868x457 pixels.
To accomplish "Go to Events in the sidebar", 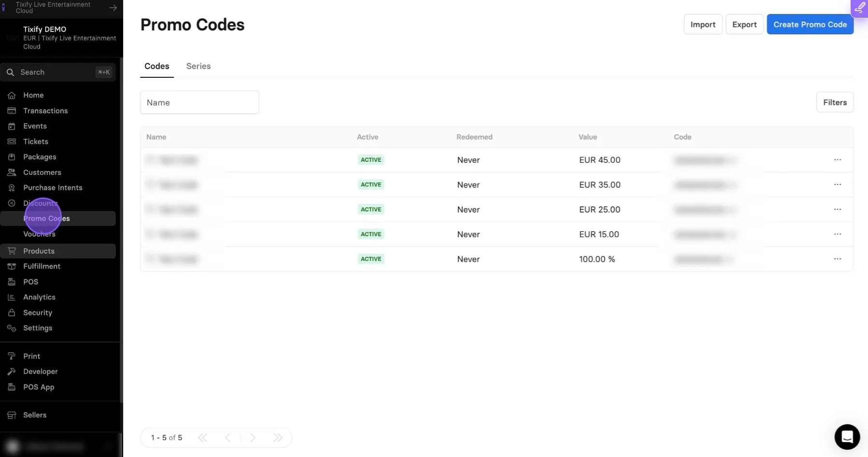I will point(58,126).
